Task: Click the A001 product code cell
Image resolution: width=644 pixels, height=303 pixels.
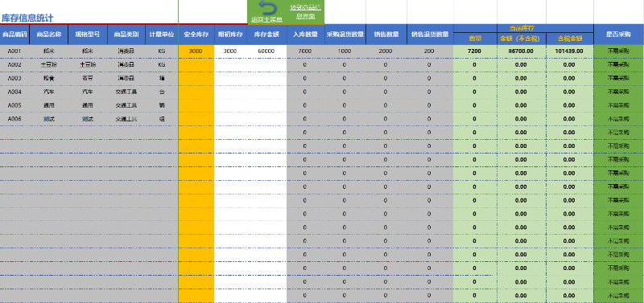Action: (x=14, y=51)
